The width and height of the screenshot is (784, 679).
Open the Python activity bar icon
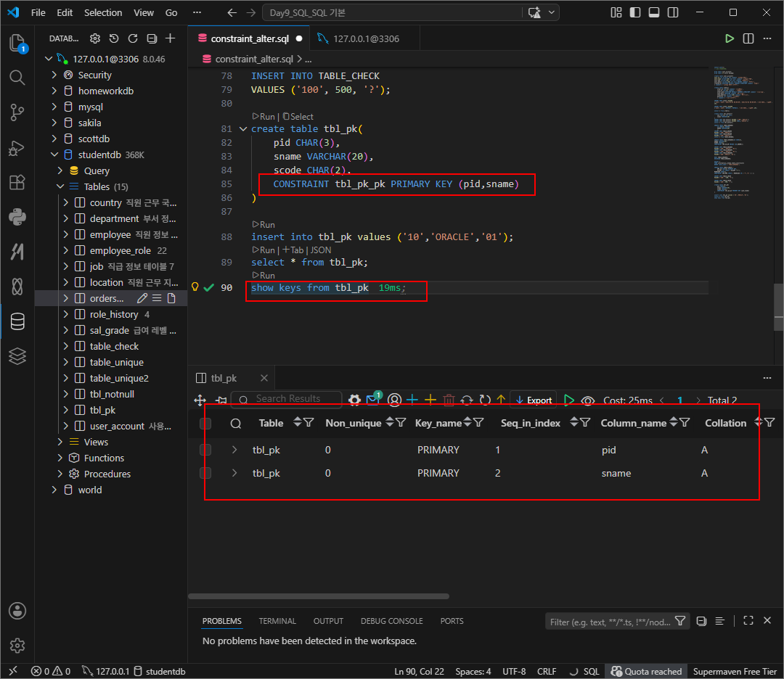pos(17,217)
